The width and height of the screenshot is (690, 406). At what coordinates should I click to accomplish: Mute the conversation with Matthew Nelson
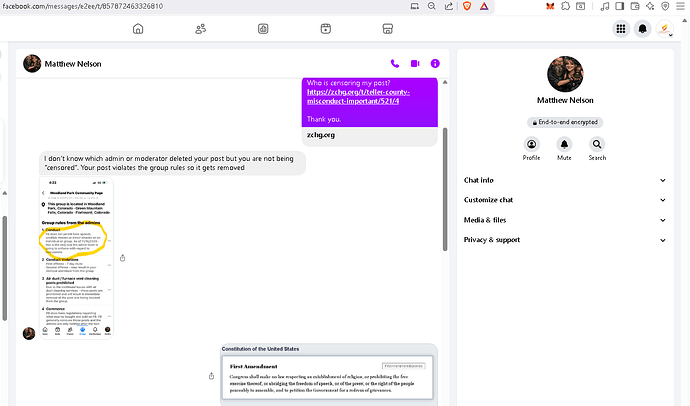(564, 149)
